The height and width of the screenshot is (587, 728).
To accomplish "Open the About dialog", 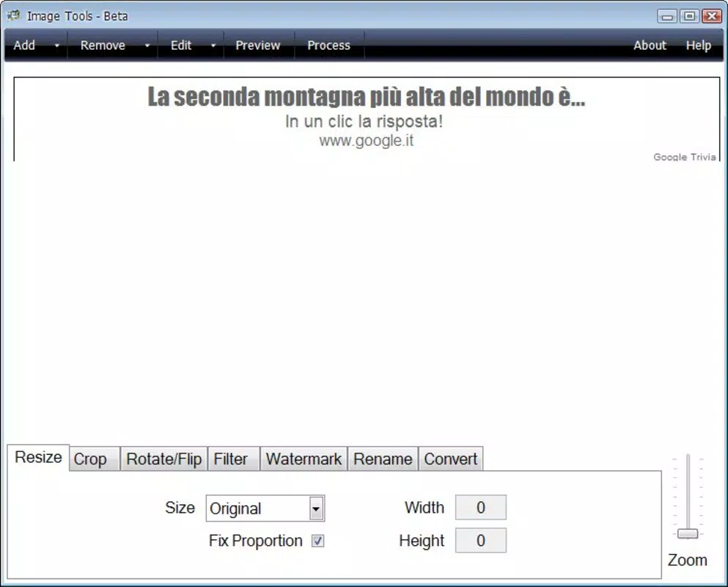I will pos(650,45).
